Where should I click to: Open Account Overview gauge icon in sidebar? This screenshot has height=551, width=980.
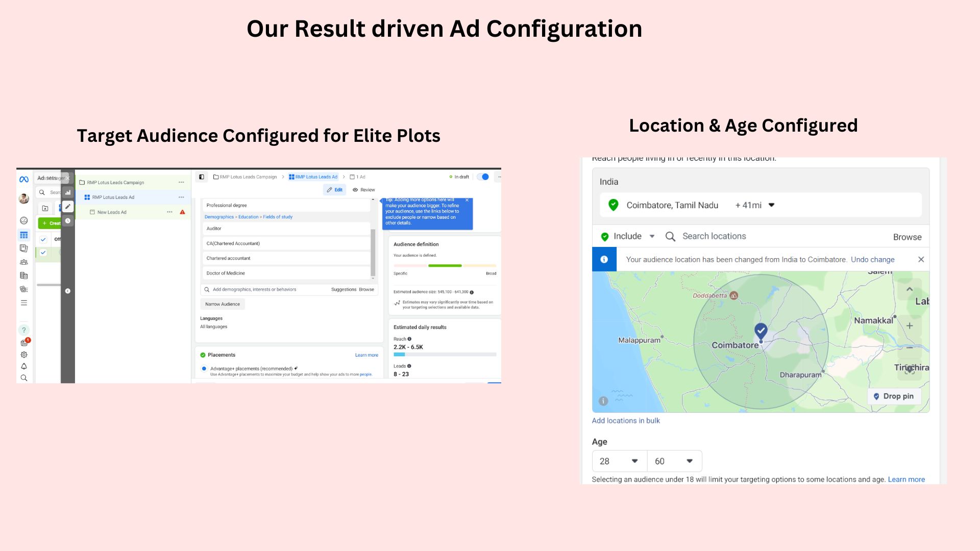(24, 220)
